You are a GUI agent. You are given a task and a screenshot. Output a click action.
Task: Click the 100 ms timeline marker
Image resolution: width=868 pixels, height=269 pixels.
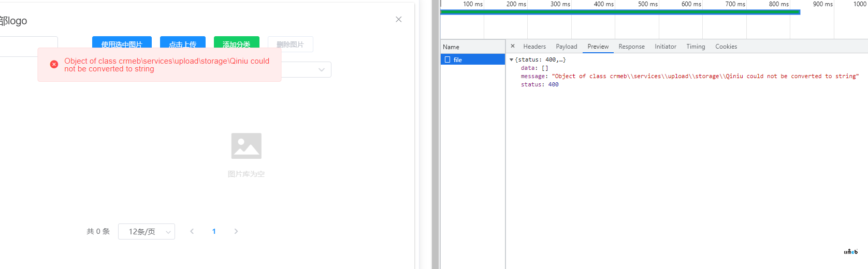pos(473,4)
